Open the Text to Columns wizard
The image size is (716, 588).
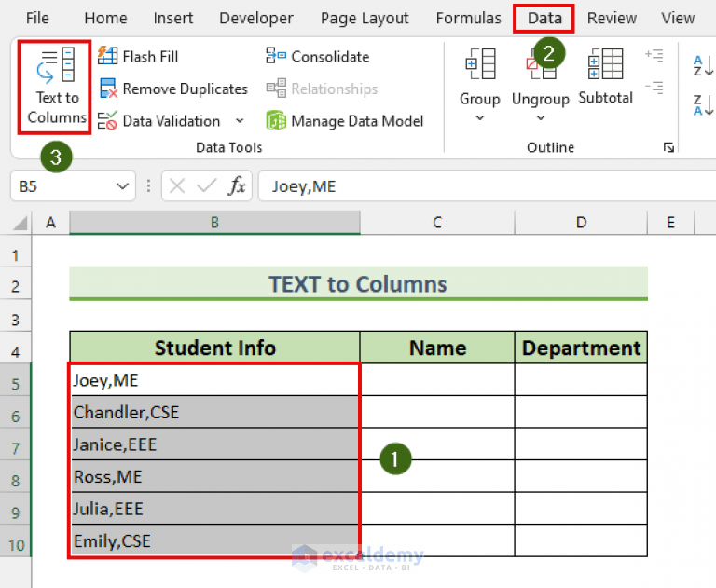tap(56, 87)
